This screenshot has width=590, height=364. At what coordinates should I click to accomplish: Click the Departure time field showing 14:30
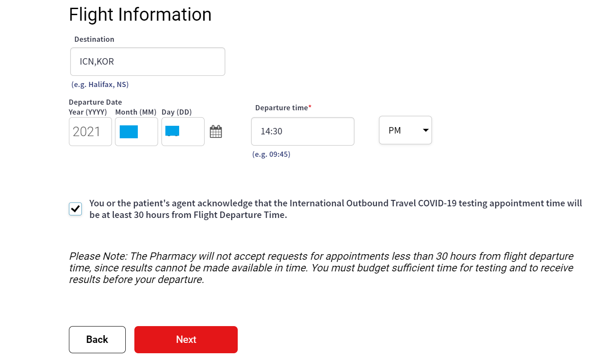302,131
